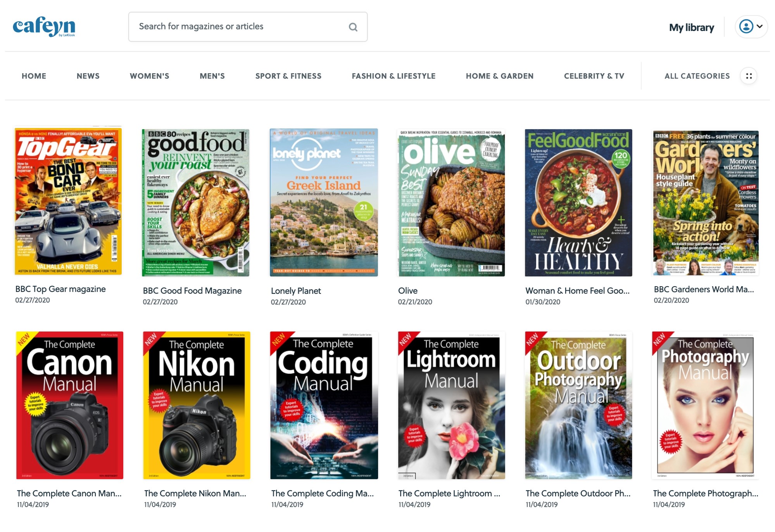The height and width of the screenshot is (532, 775).
Task: Open Gardeners' World cover
Action: pyautogui.click(x=706, y=203)
